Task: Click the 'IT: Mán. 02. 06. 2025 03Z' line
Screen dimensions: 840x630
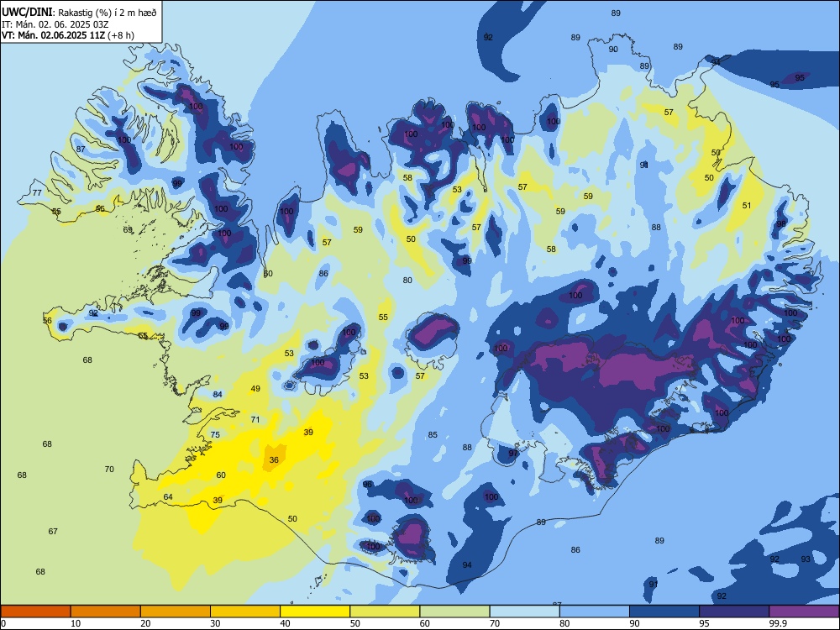Action: [x=55, y=24]
